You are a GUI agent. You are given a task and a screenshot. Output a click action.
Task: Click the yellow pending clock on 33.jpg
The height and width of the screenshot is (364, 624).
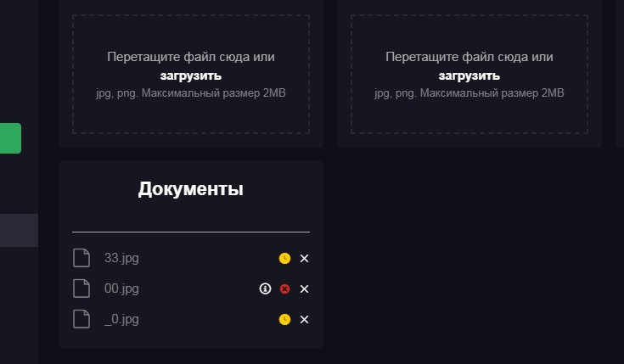284,258
